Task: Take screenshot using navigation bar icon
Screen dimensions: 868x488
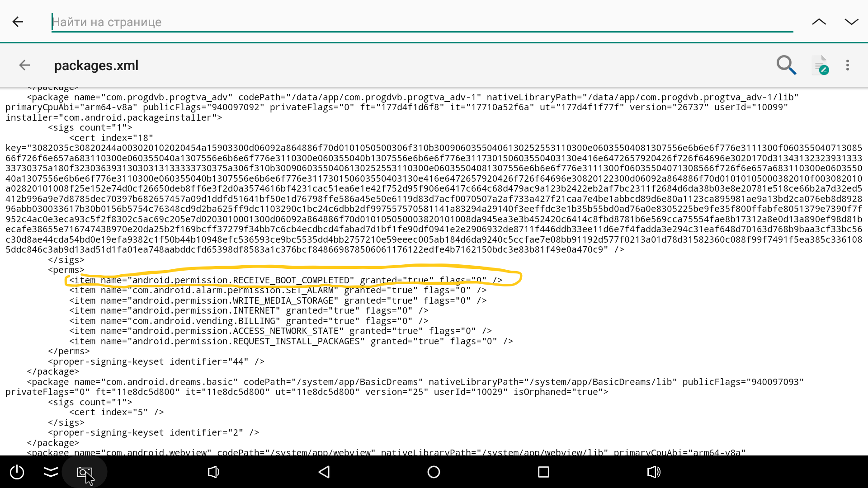Action: (85, 472)
